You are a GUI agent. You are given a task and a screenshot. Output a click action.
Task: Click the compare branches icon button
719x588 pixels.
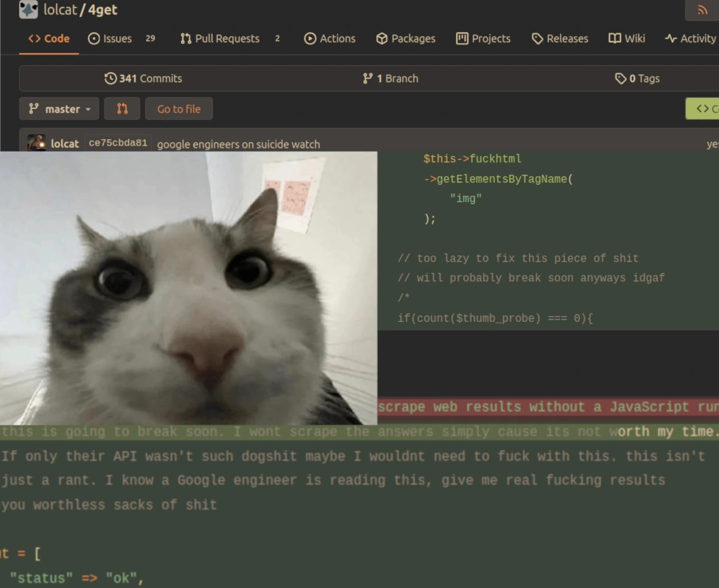click(x=122, y=108)
